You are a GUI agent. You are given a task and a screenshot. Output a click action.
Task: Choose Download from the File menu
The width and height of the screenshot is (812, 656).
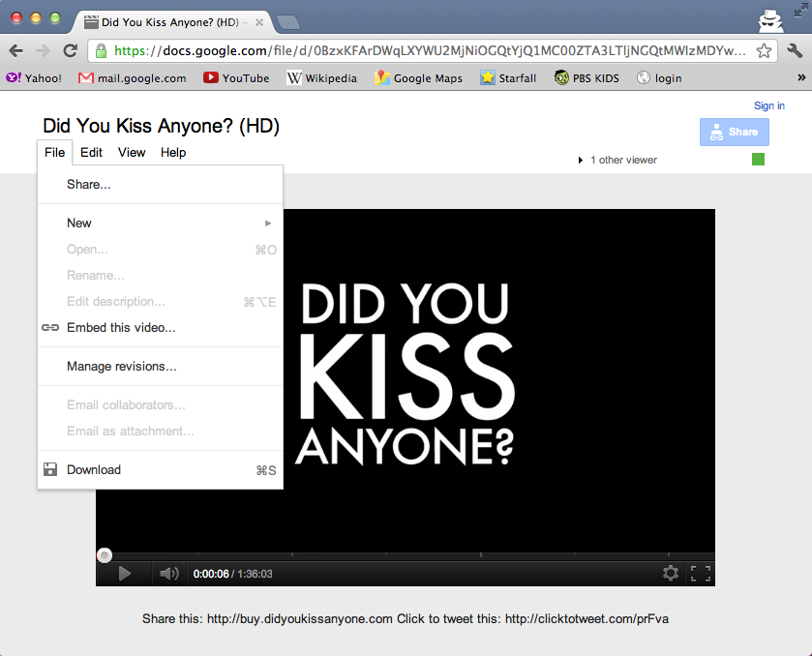coord(161,469)
